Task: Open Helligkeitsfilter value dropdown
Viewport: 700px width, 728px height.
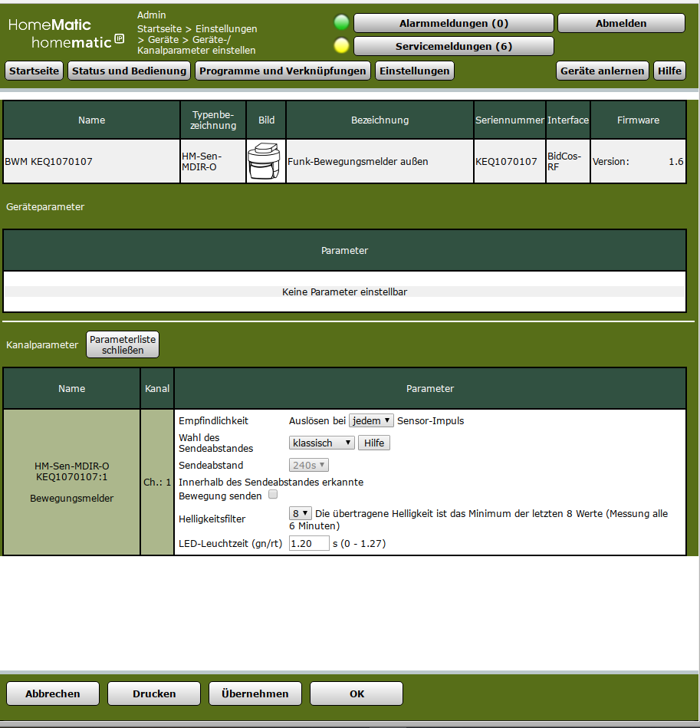Action: [x=300, y=513]
